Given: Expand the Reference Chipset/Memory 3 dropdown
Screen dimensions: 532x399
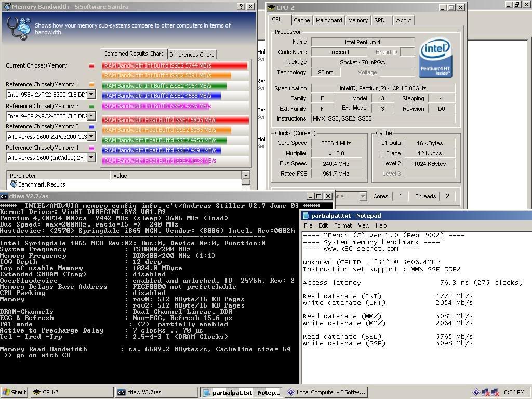Looking at the screenshot, I should tap(91, 137).
